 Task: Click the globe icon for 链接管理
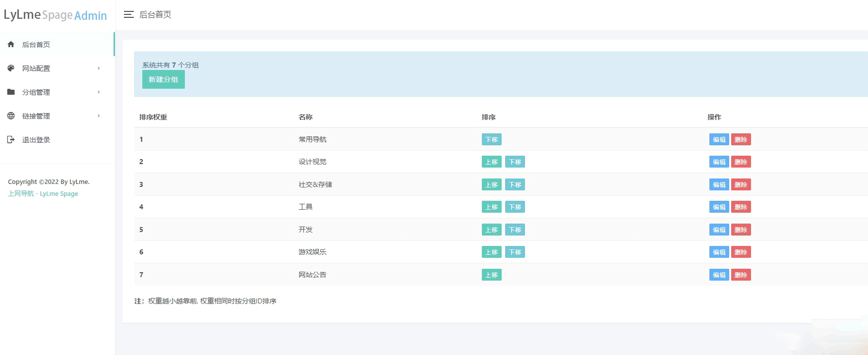(x=11, y=116)
